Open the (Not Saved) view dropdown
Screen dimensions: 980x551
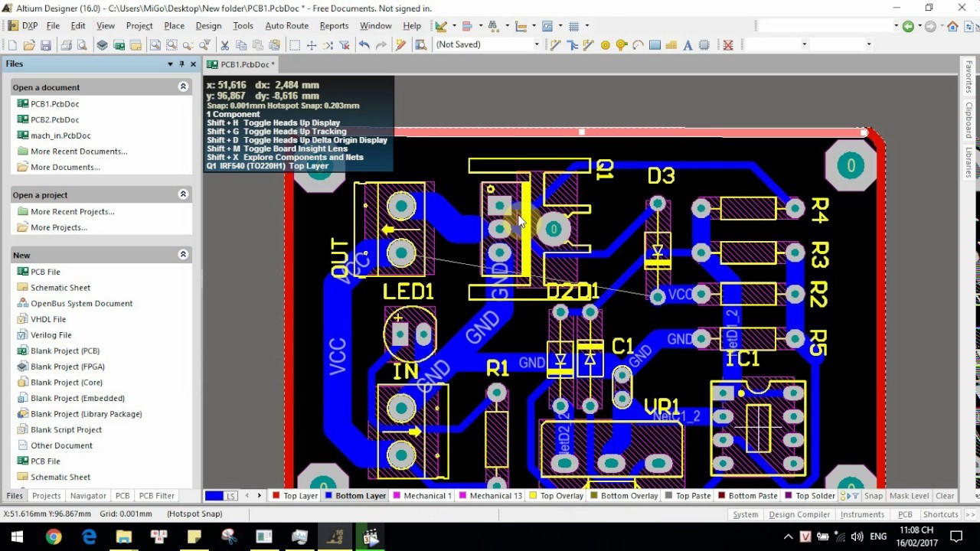click(537, 44)
